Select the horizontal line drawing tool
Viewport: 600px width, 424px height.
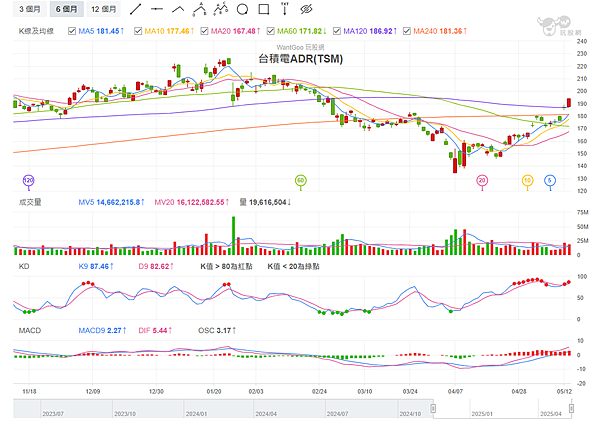(x=157, y=9)
